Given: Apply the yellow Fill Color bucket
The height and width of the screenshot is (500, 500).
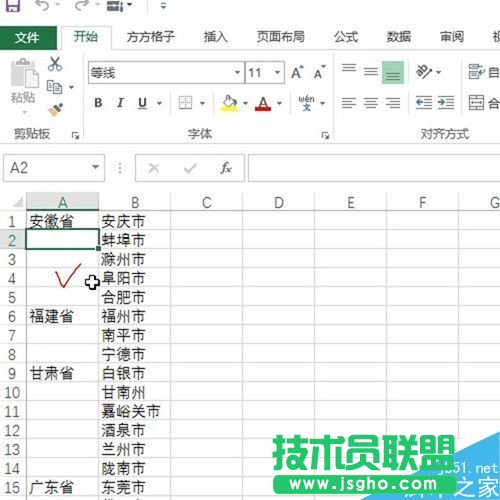Looking at the screenshot, I should pyautogui.click(x=229, y=103).
